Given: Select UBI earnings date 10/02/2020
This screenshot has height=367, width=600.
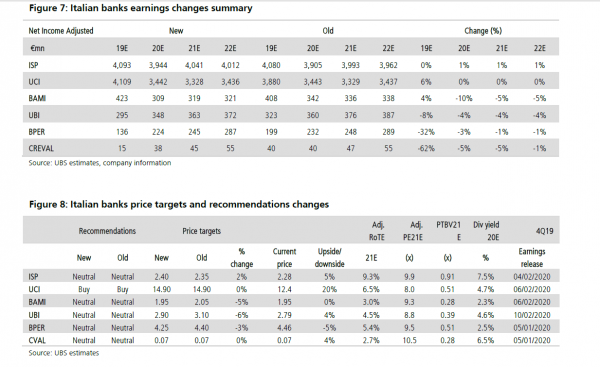Looking at the screenshot, I should [532, 315].
